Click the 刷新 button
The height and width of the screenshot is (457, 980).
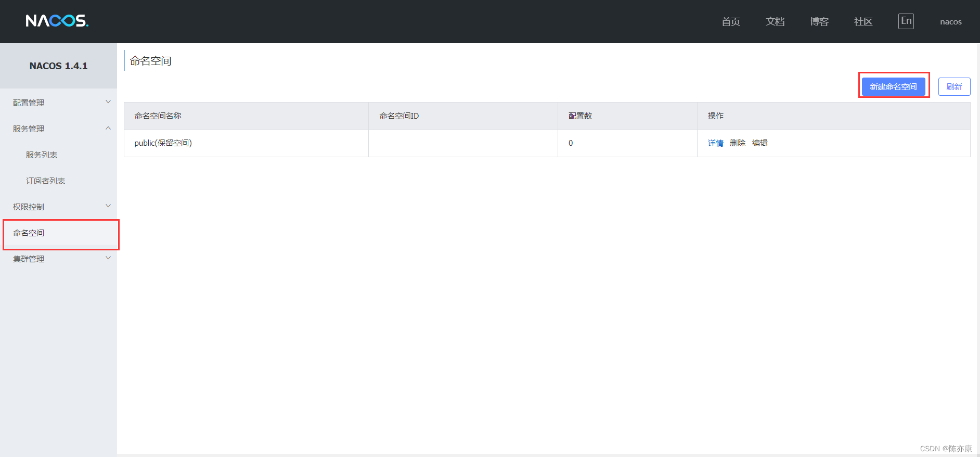(x=954, y=86)
